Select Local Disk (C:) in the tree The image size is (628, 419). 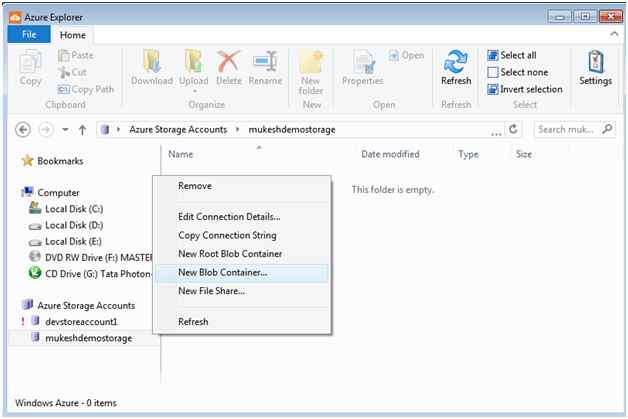point(66,209)
